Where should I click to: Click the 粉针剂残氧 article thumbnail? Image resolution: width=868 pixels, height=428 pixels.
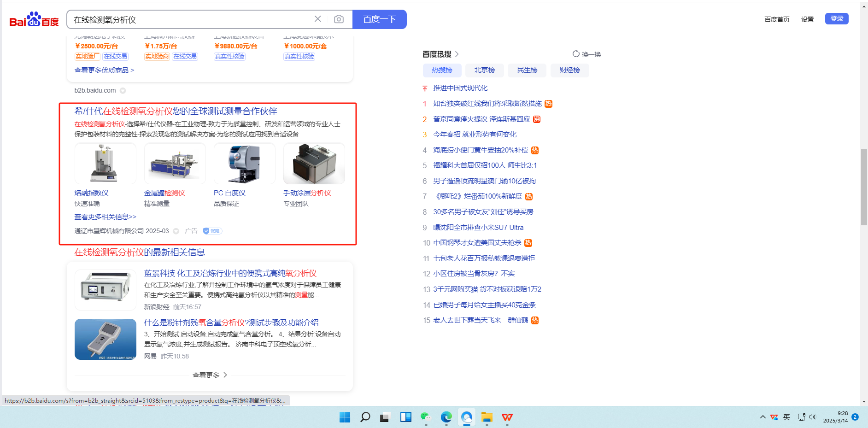pyautogui.click(x=106, y=339)
